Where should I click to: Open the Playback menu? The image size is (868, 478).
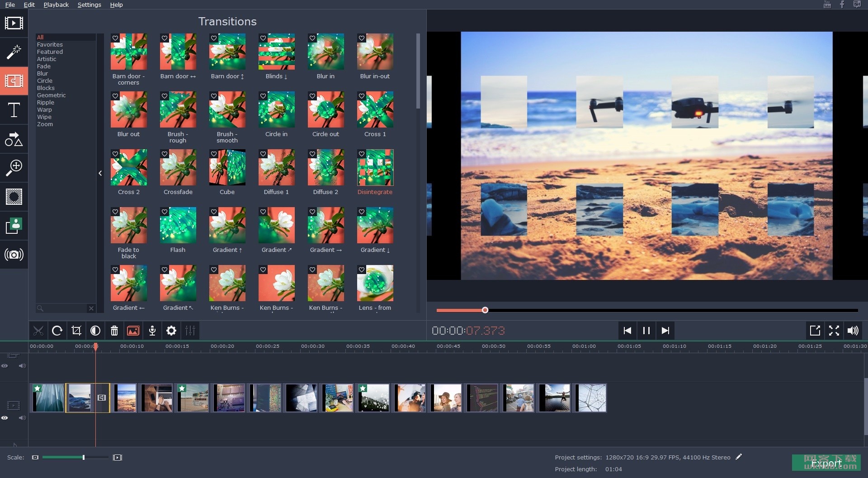pyautogui.click(x=56, y=5)
